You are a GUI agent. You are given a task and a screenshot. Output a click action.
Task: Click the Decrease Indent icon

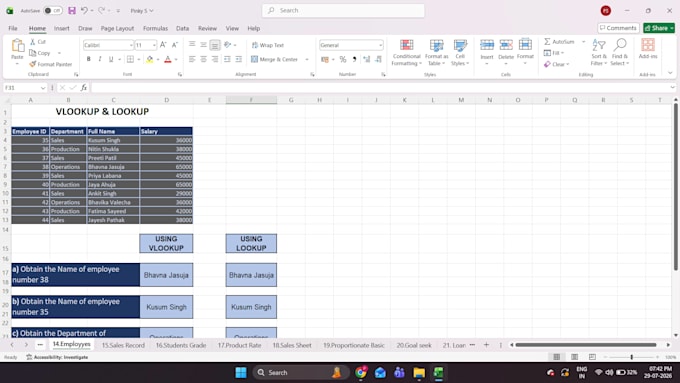click(x=227, y=59)
